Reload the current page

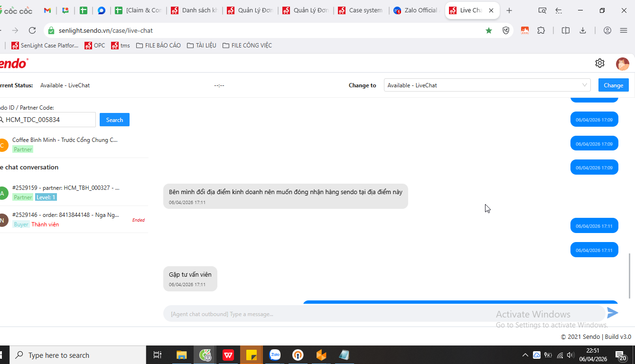tap(32, 30)
